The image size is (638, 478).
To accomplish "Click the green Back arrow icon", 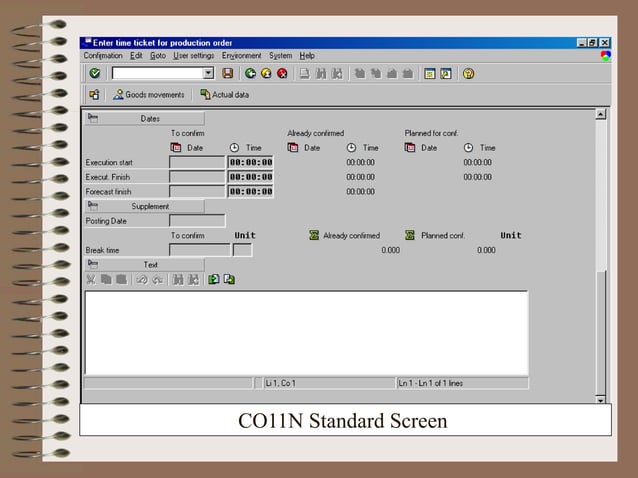I will (250, 73).
